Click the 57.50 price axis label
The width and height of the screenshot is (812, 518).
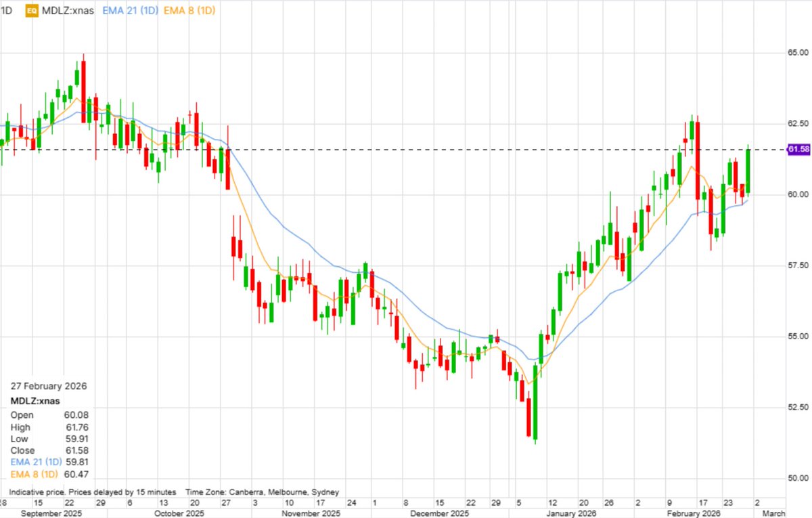coord(799,265)
